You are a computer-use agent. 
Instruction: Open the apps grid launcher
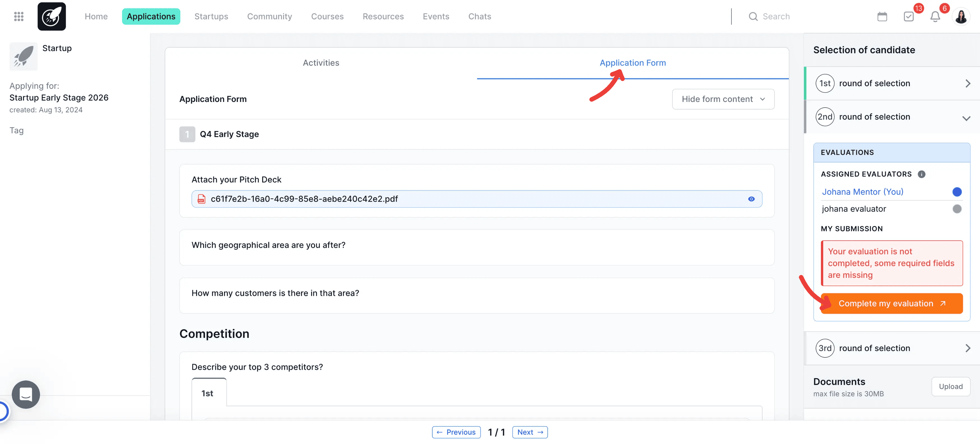coord(18,16)
